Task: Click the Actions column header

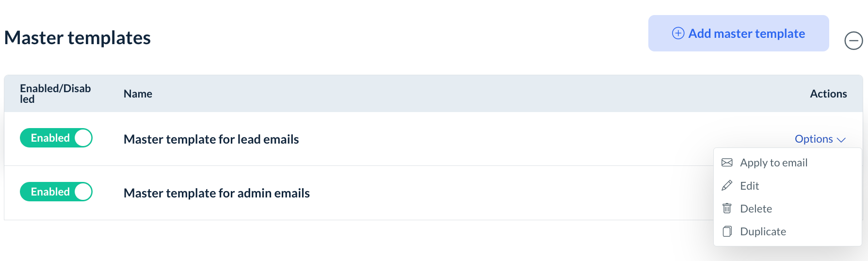Action: [x=828, y=94]
